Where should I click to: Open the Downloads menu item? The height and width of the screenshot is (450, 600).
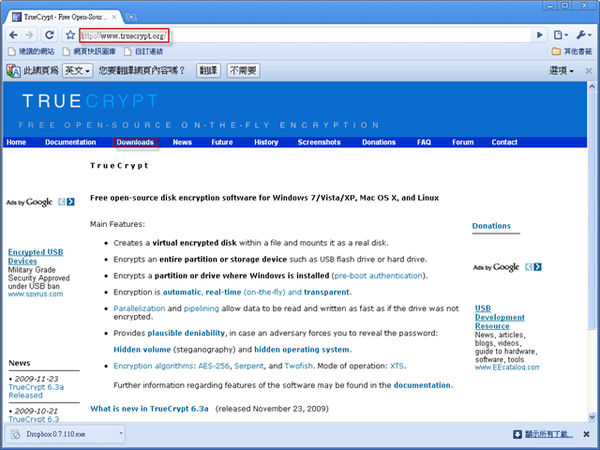click(x=135, y=142)
